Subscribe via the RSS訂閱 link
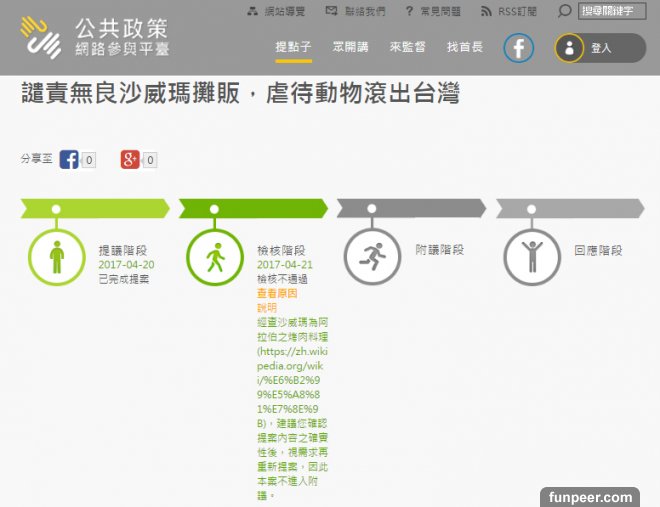This screenshot has width=660, height=507. 514,12
